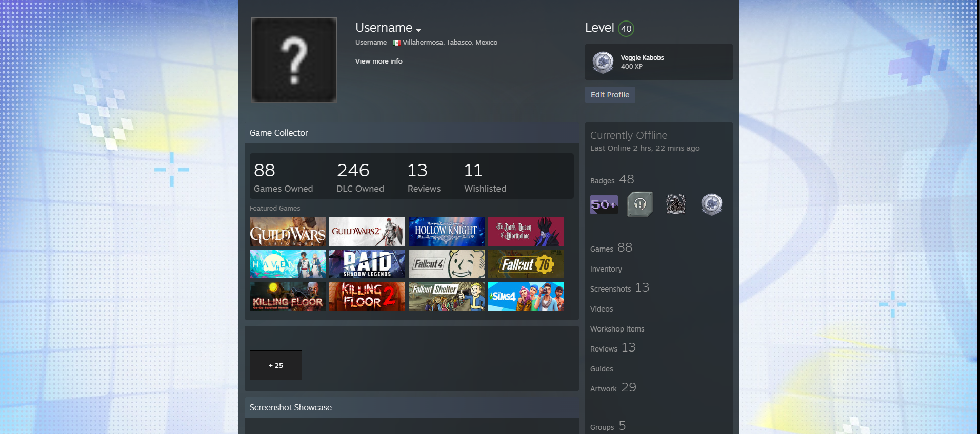Viewport: 980px width, 434px height.
Task: View the dark emblem badge in the Badges row
Action: (x=676, y=204)
